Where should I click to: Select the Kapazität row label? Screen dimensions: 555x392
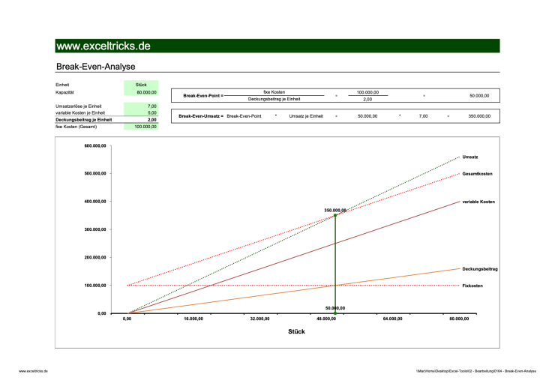[x=64, y=92]
